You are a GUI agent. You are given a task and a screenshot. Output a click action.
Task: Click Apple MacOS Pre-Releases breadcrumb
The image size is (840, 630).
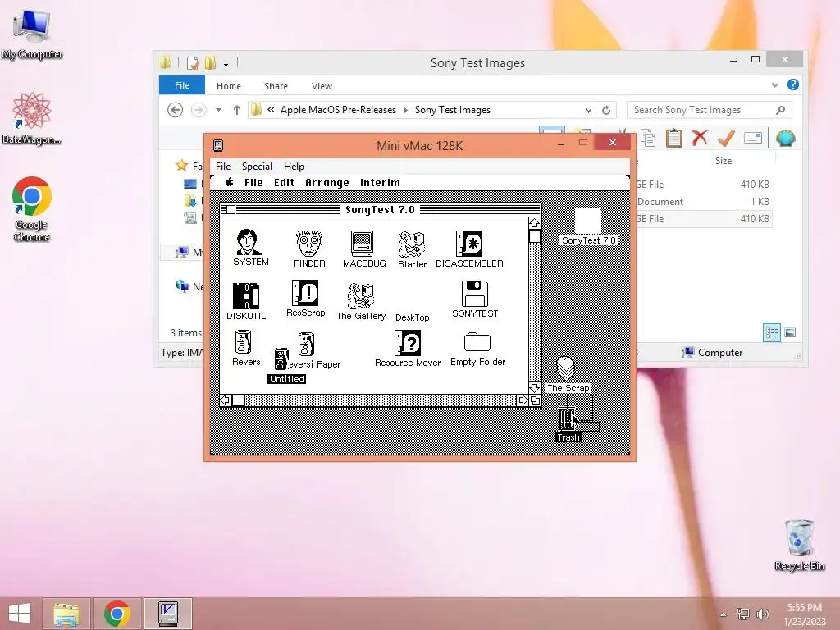pyautogui.click(x=338, y=110)
